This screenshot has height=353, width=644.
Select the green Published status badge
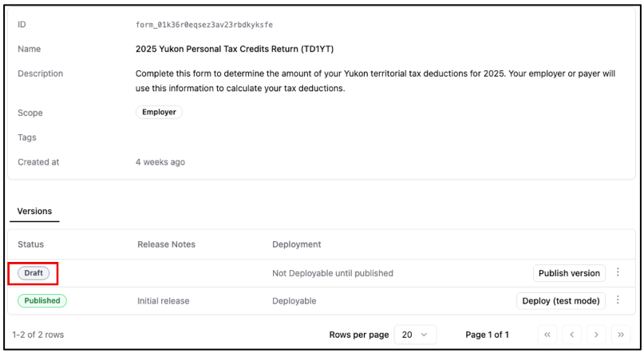point(42,301)
